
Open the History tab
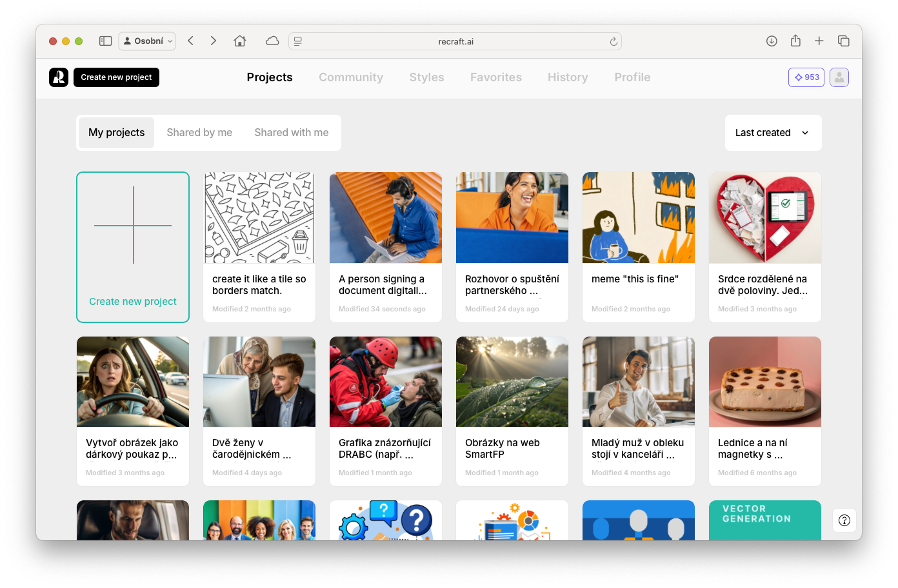click(x=568, y=77)
